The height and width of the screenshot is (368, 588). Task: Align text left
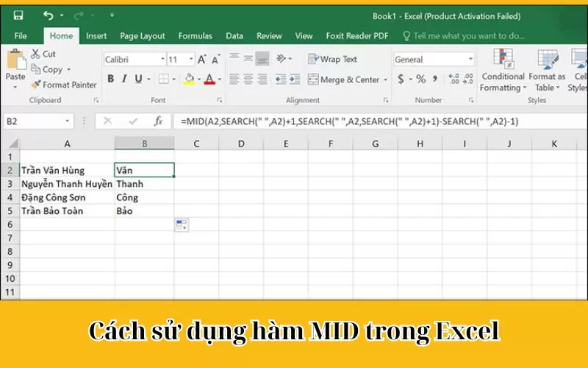[234, 79]
